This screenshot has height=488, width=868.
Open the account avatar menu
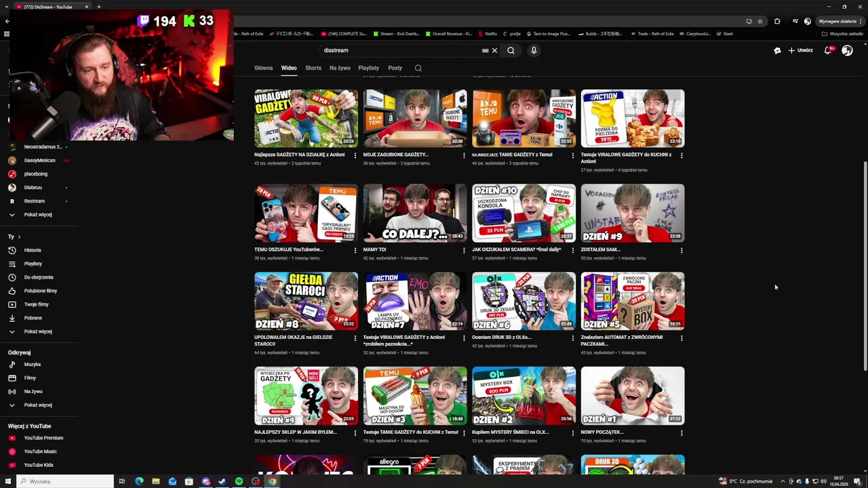point(847,50)
